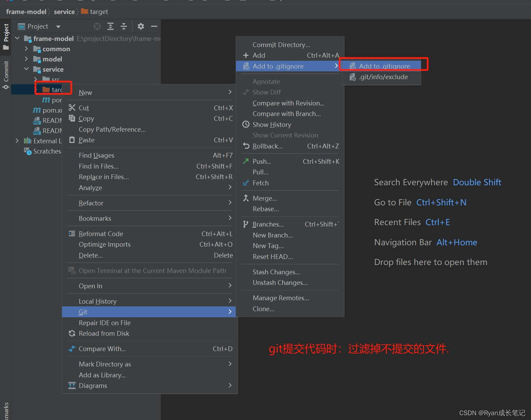Click target in the breadcrumb bar
531x420 pixels.
[95, 12]
